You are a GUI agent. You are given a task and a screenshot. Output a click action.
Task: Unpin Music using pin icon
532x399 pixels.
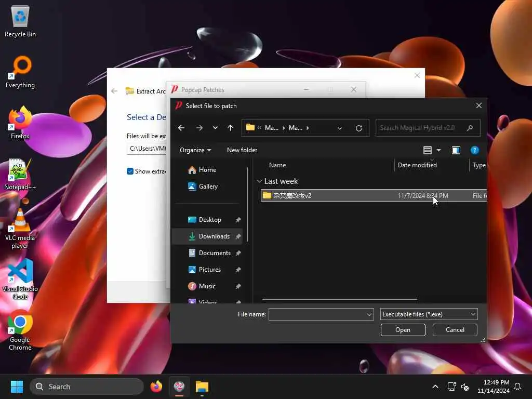click(x=238, y=286)
